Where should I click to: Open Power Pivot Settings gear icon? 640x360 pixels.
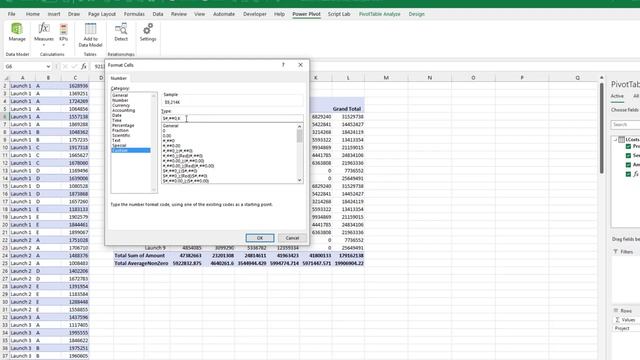[x=148, y=29]
